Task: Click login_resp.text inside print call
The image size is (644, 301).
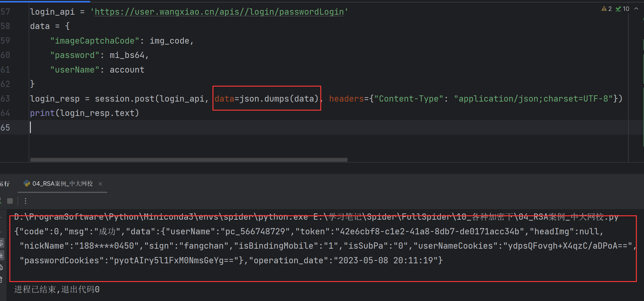Action: (97, 113)
